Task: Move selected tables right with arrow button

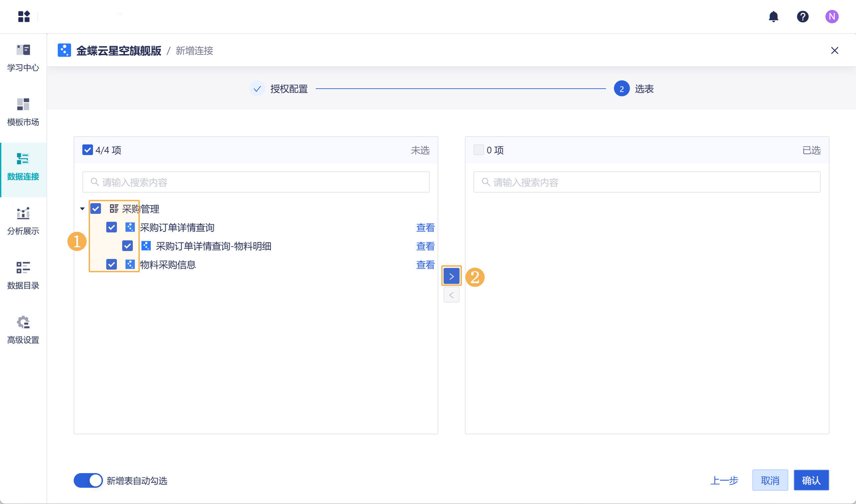Action: (x=451, y=276)
